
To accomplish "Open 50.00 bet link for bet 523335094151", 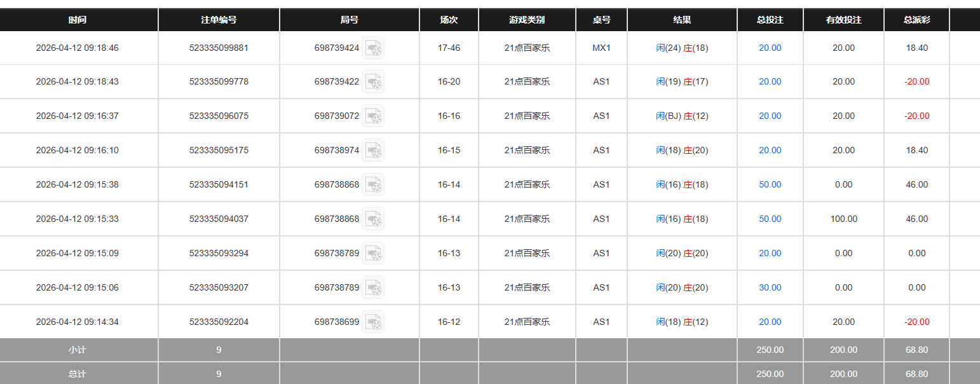I will [770, 184].
